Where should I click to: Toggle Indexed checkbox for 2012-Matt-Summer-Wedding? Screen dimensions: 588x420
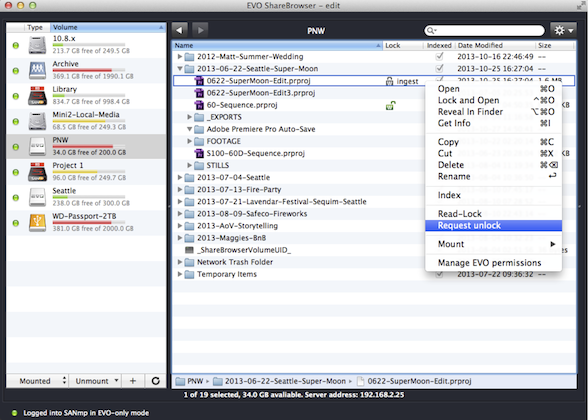tap(439, 57)
